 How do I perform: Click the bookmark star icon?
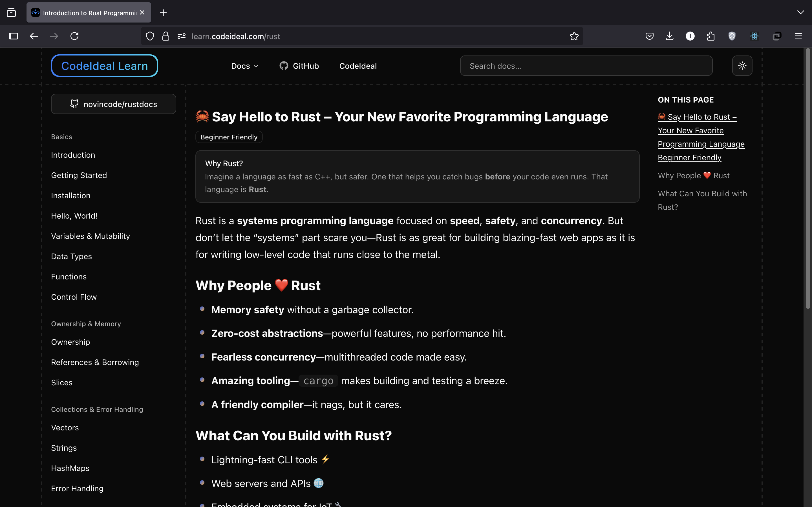click(x=574, y=36)
